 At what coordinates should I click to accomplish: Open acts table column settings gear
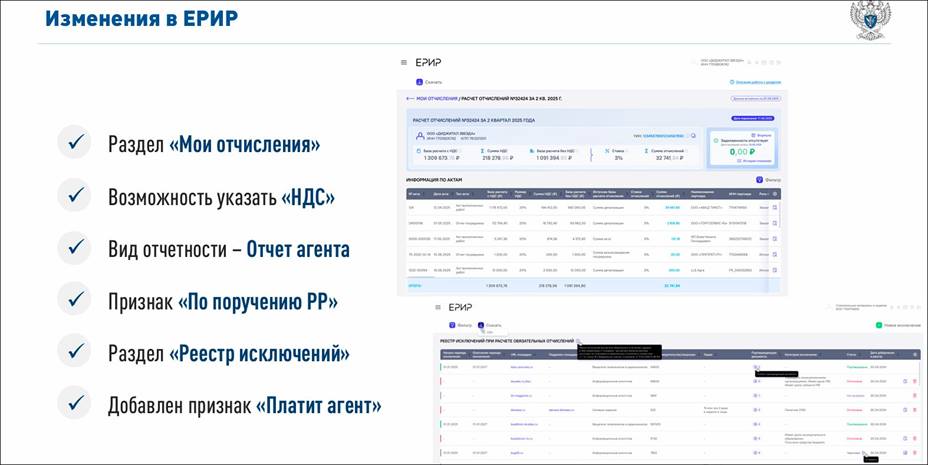click(x=775, y=193)
